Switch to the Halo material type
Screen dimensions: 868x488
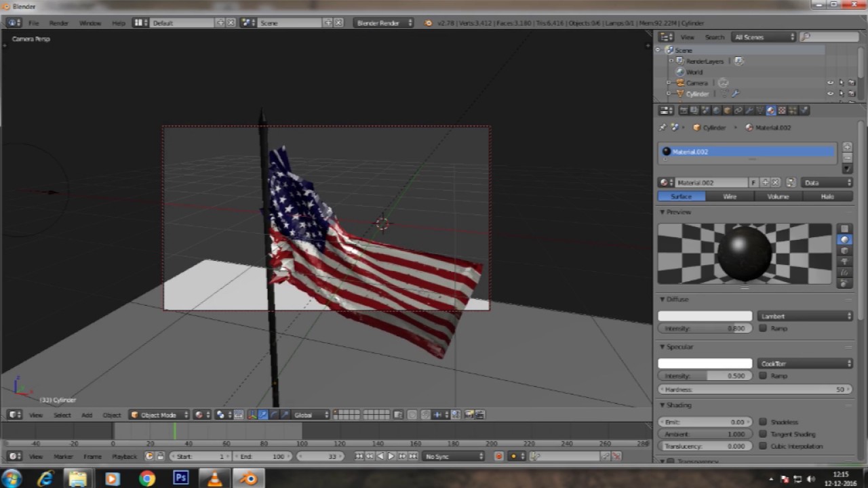click(x=827, y=196)
